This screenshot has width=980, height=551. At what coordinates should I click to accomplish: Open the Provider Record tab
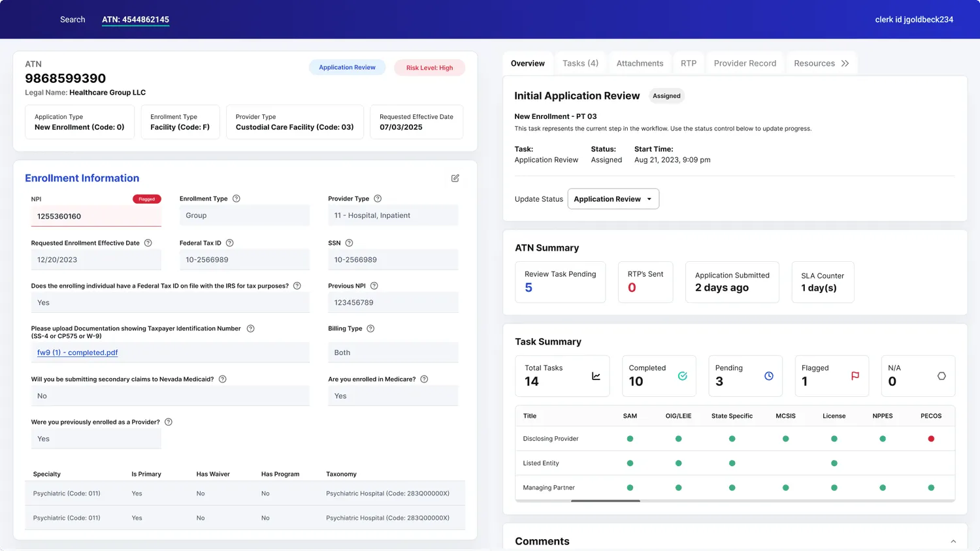[745, 63]
